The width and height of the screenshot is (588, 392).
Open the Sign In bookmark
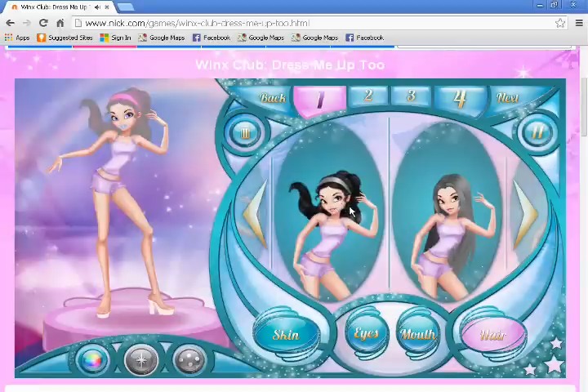point(115,38)
